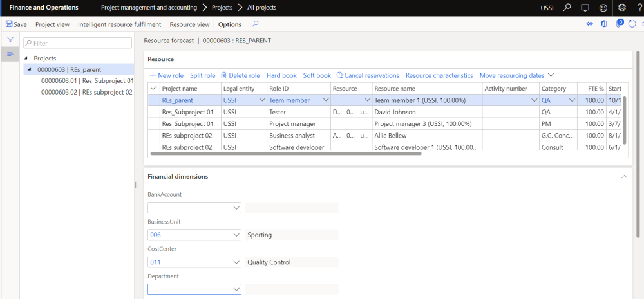Click the filter funnel icon in left pane
The height and width of the screenshot is (299, 644).
coord(10,40)
